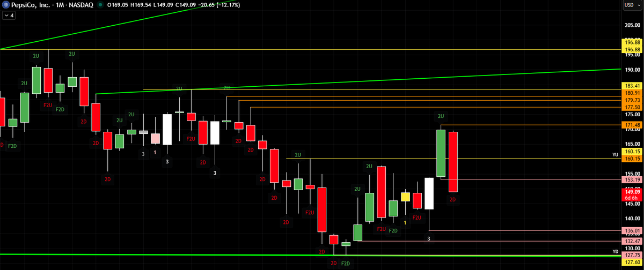Image resolution: width=644 pixels, height=270 pixels.
Task: Click the PepsiCo, Inc. symbol title
Action: (x=30, y=5)
